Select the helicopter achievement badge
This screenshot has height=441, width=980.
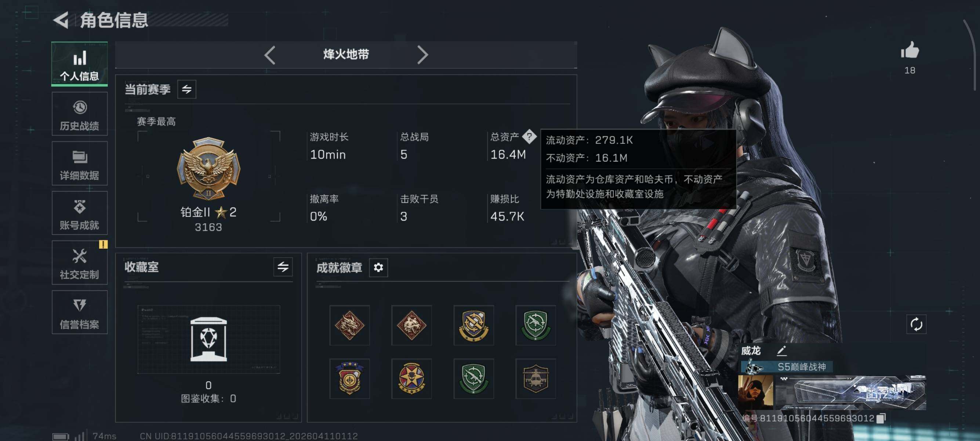(535, 379)
